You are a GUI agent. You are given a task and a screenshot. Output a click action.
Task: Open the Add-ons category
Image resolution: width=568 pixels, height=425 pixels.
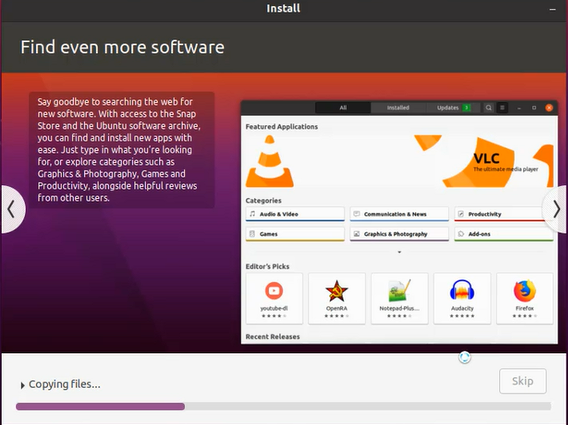504,234
